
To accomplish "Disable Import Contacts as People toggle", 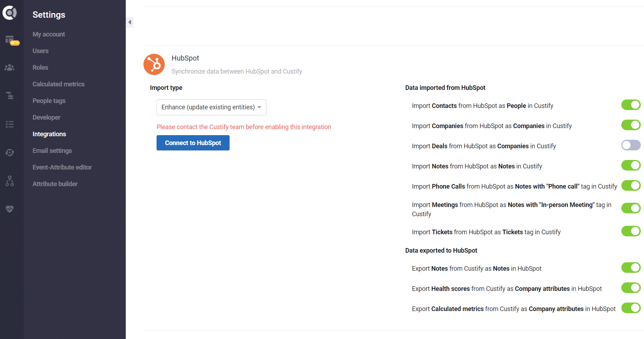I will click(x=631, y=105).
